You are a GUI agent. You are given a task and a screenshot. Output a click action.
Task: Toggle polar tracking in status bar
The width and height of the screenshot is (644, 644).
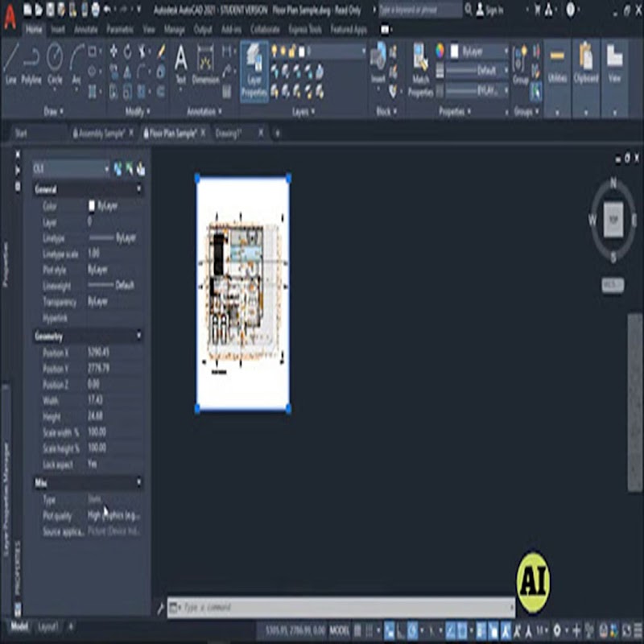pos(413,629)
